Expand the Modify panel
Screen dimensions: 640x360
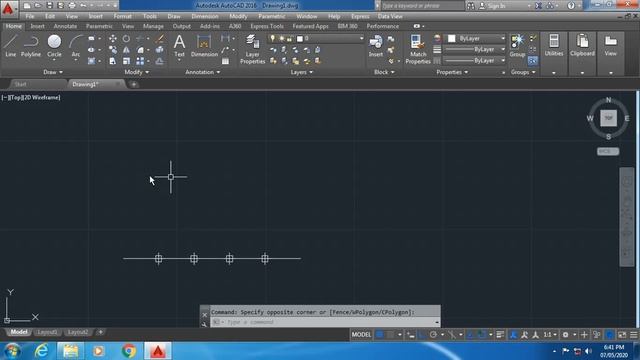136,72
